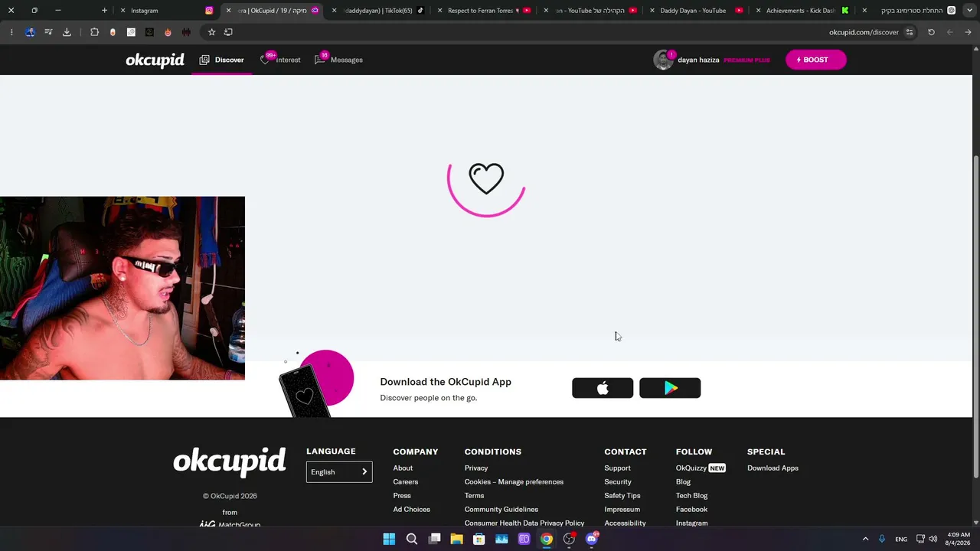Screen dimensions: 980x551
Task: Expand the English language dropdown
Action: click(x=339, y=472)
